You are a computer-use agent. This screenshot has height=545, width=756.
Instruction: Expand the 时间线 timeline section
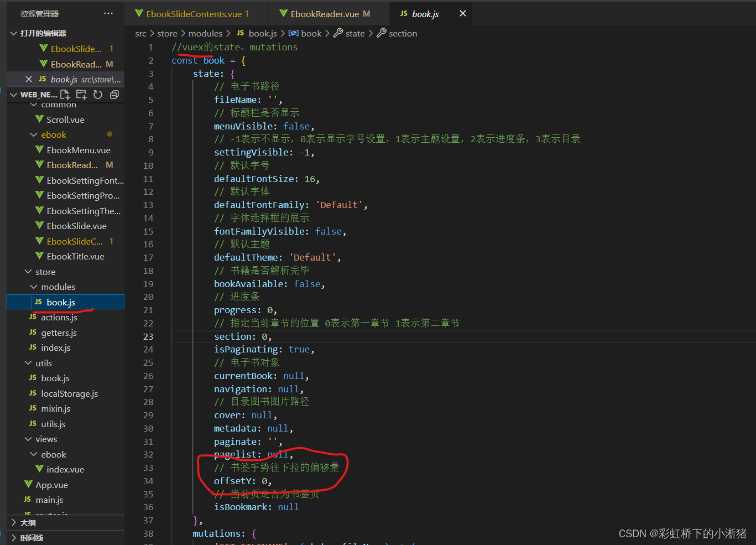tap(14, 537)
